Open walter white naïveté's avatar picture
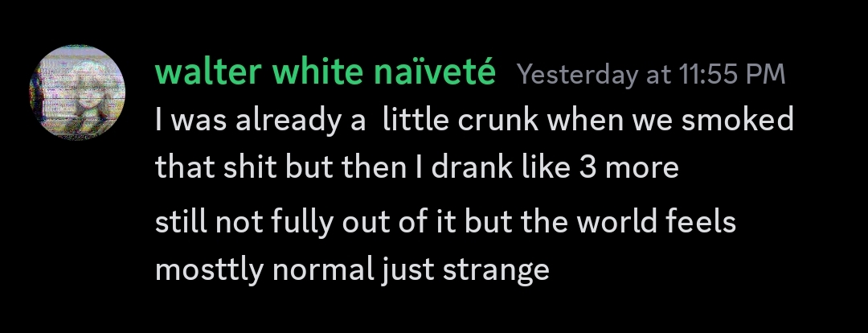The height and width of the screenshot is (333, 868). (x=77, y=91)
